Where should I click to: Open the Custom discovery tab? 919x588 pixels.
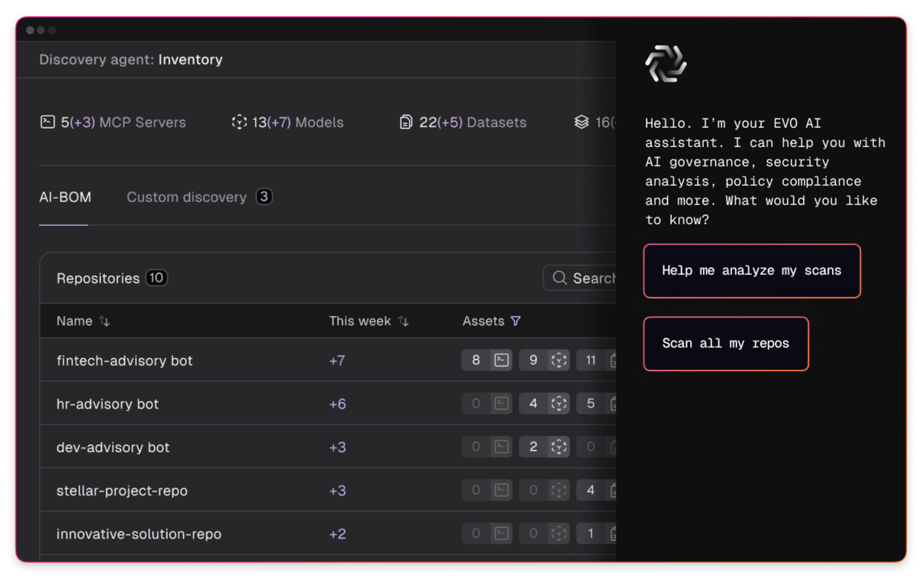[187, 197]
